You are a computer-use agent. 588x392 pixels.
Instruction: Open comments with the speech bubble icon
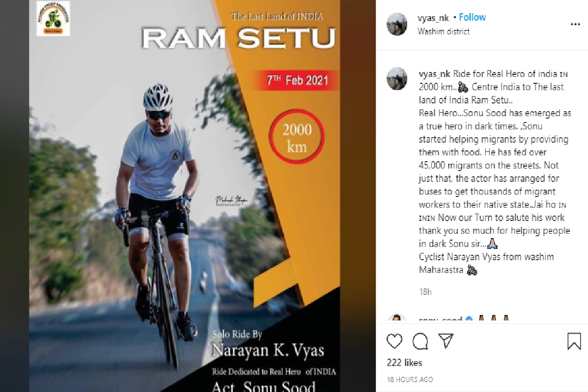420,341
